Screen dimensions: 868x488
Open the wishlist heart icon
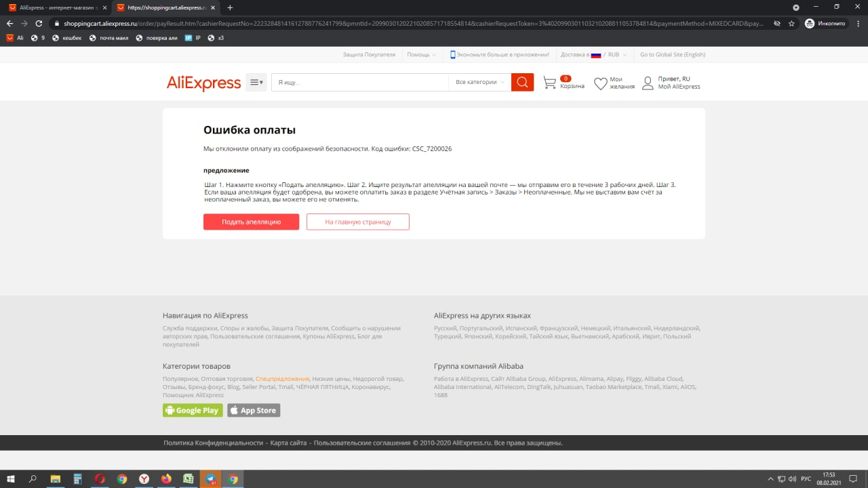pyautogui.click(x=600, y=83)
